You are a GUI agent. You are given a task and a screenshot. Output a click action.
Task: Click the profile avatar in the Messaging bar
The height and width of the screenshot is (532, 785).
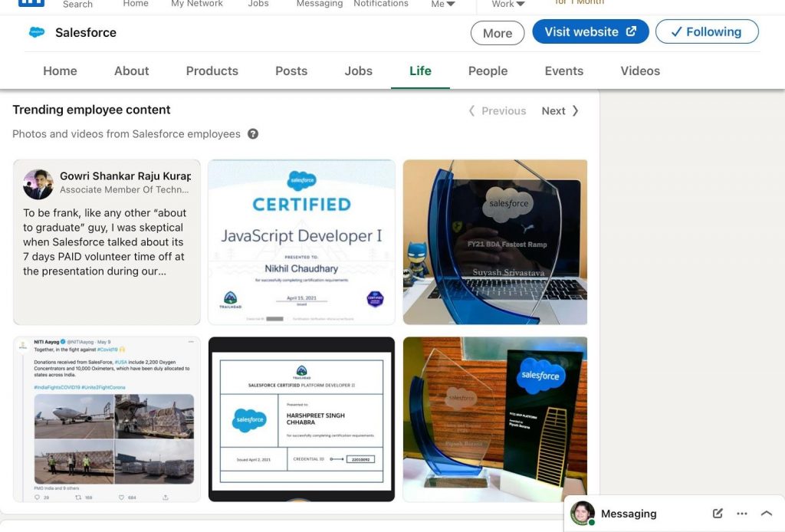[583, 513]
